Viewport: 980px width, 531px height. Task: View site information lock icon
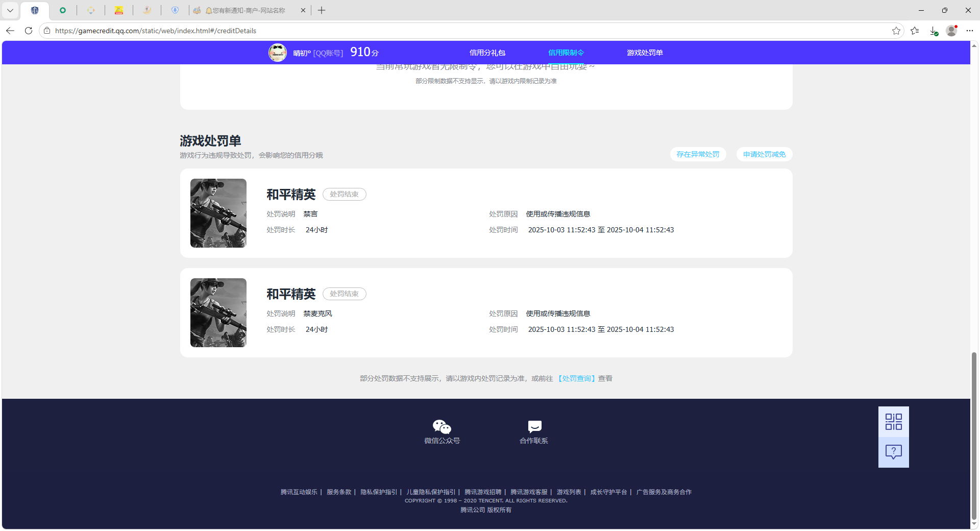click(47, 31)
